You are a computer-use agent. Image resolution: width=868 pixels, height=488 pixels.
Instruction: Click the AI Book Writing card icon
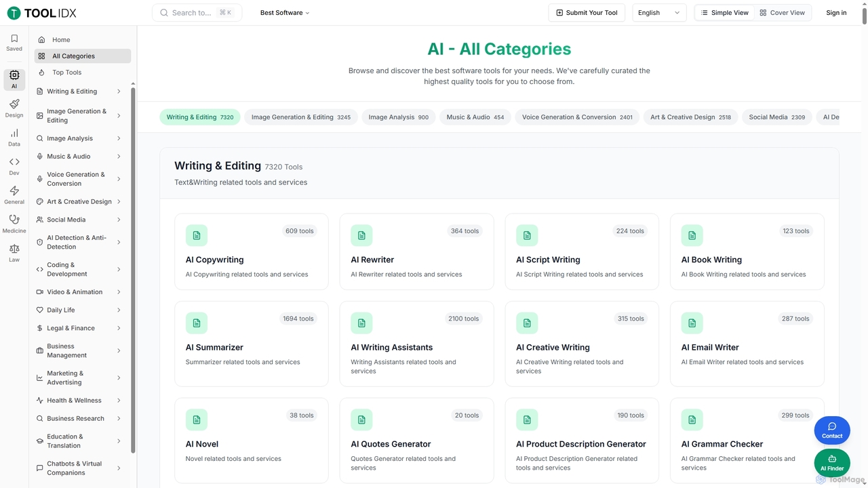692,235
